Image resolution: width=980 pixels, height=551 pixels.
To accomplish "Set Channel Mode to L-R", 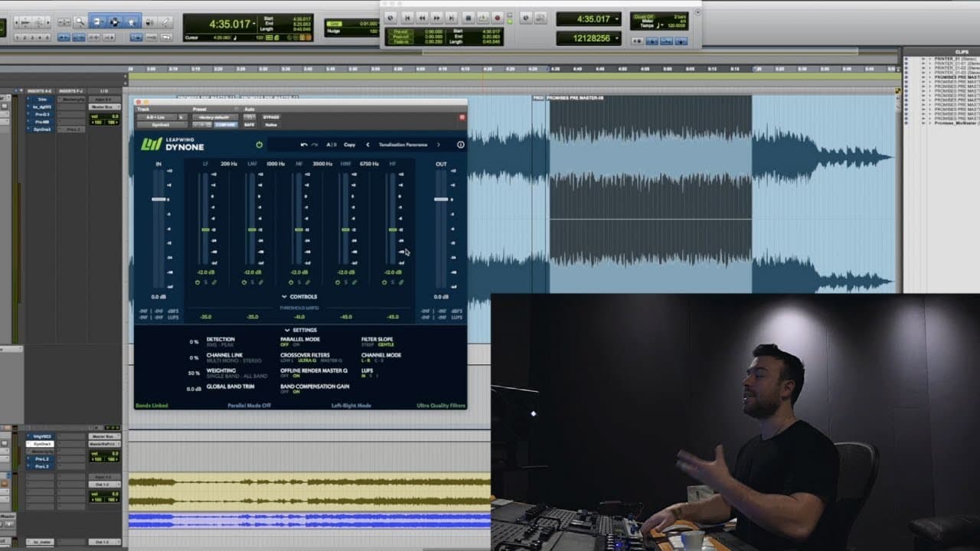I will tap(367, 360).
